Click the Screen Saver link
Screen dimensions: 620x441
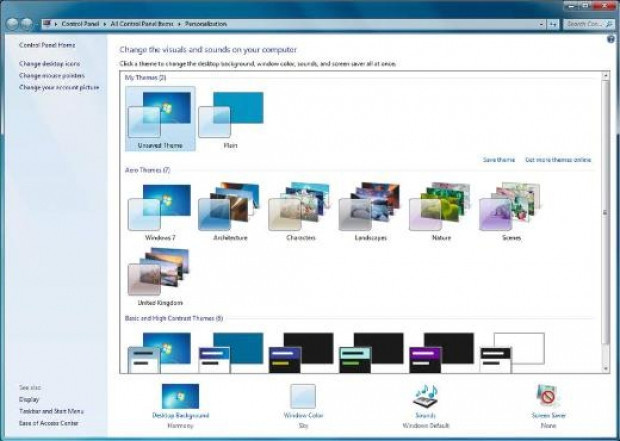coord(548,415)
